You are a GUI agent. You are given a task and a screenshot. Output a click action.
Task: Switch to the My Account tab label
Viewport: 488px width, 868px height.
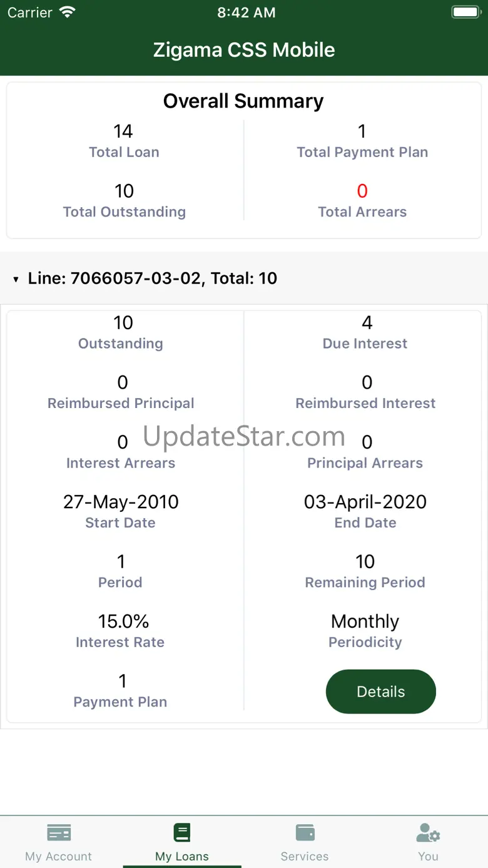point(59,856)
